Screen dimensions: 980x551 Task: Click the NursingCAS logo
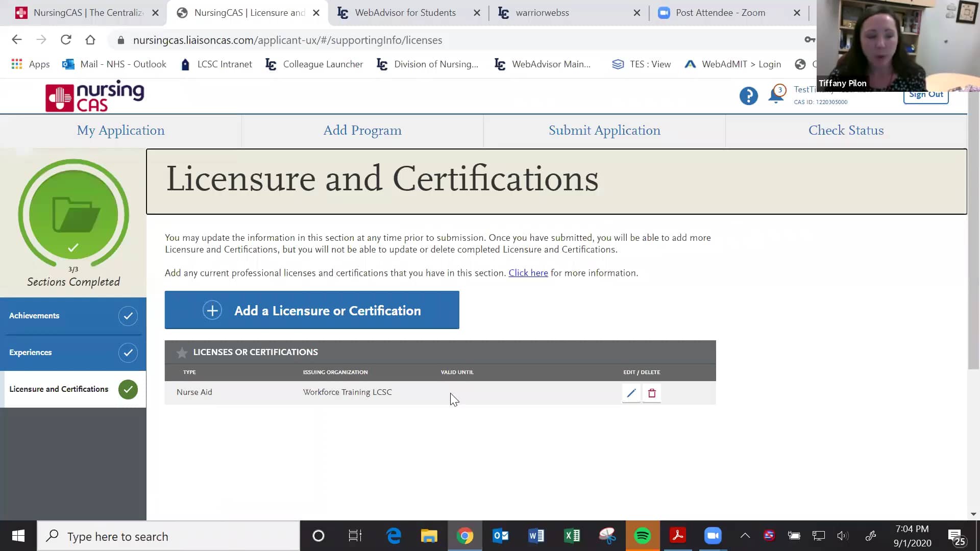pyautogui.click(x=94, y=96)
